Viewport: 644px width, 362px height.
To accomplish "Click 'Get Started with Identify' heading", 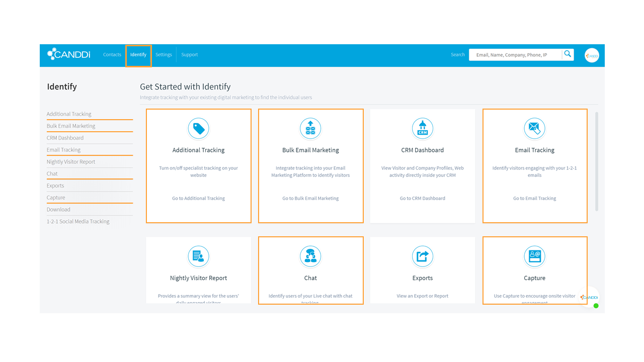I will pos(185,86).
